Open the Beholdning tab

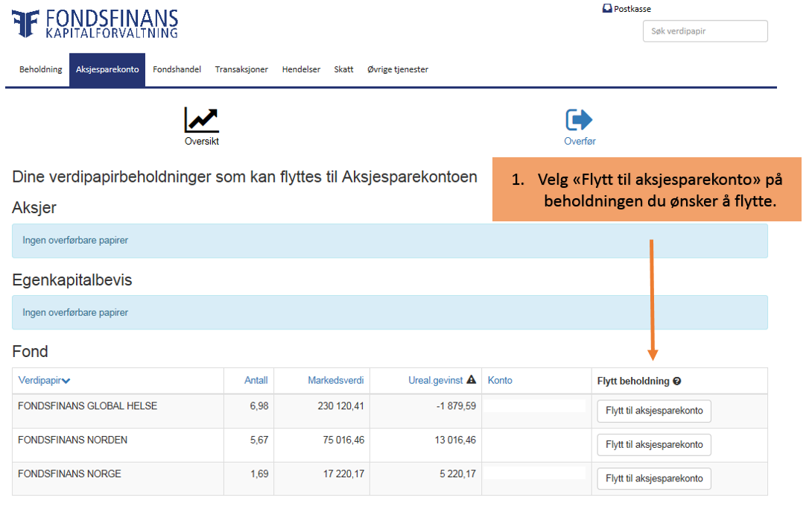[40, 69]
